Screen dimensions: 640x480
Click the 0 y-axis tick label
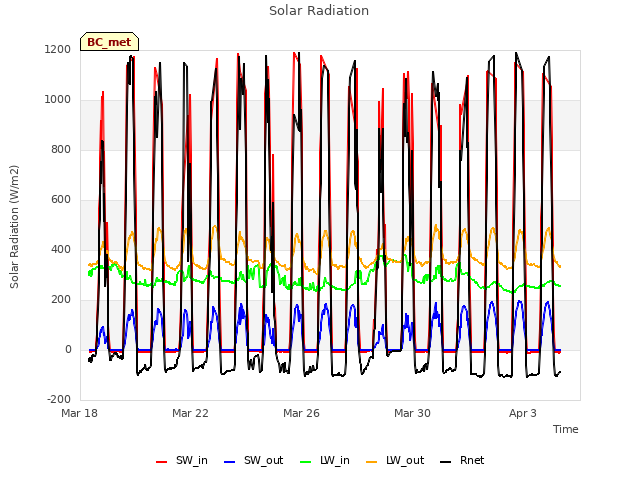pos(68,350)
